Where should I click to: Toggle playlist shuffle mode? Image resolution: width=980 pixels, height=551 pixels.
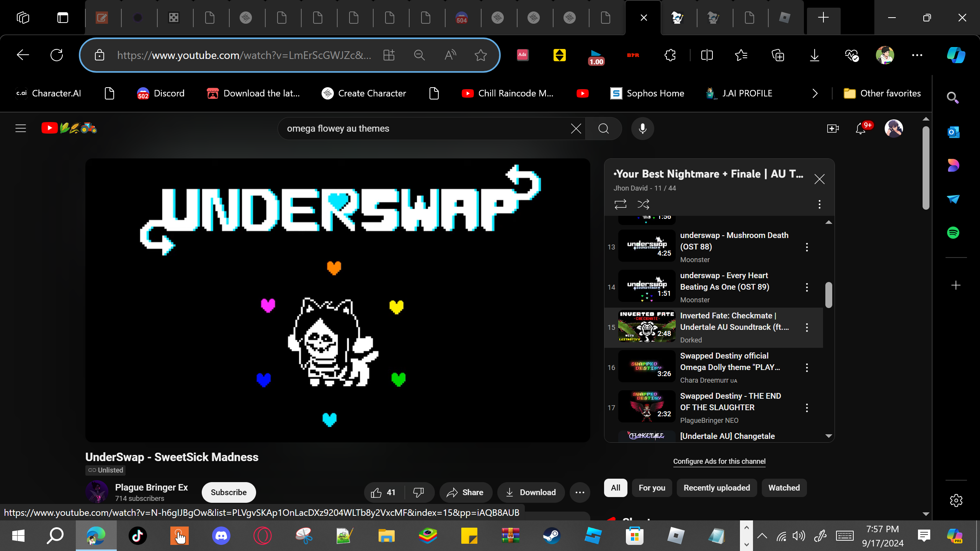pos(643,204)
